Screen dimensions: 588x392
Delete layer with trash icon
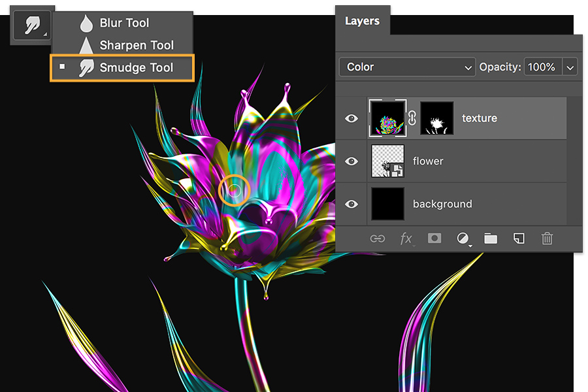[x=547, y=238]
